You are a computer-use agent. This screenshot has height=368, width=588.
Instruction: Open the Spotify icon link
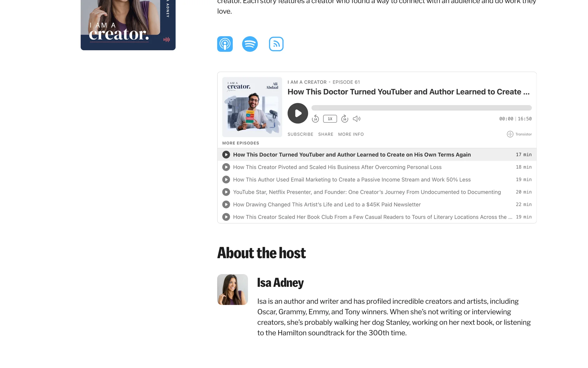[250, 44]
